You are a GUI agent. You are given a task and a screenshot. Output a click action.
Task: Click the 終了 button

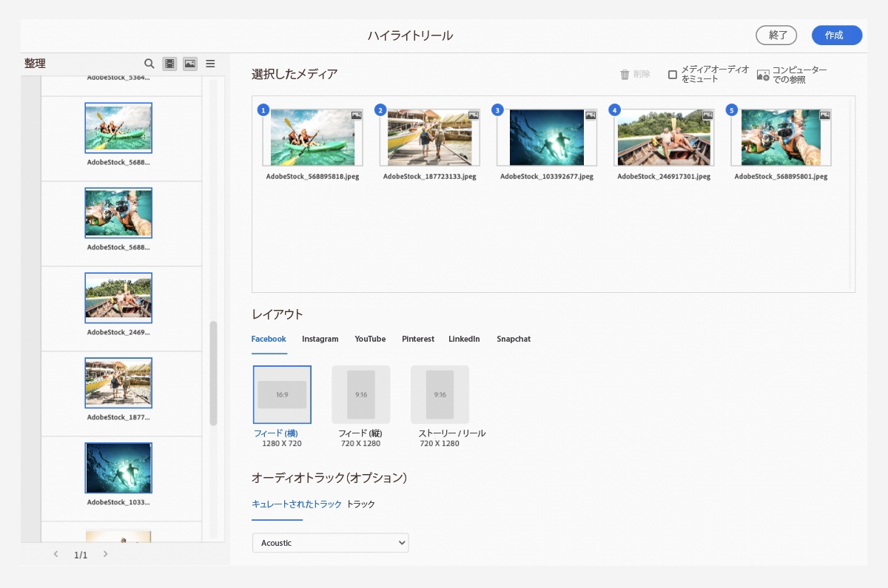click(x=776, y=35)
